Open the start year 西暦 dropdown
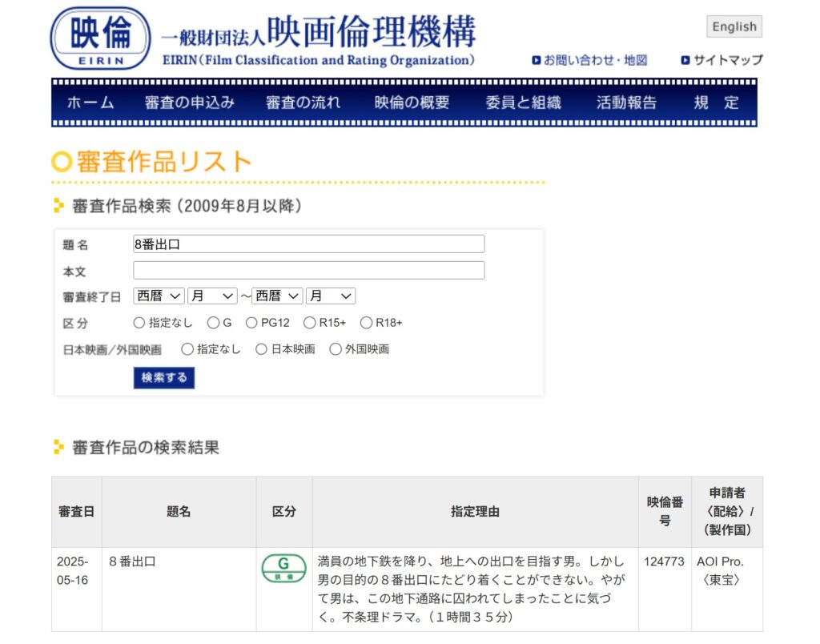Viewport: 820px width, 644px height. pyautogui.click(x=159, y=296)
